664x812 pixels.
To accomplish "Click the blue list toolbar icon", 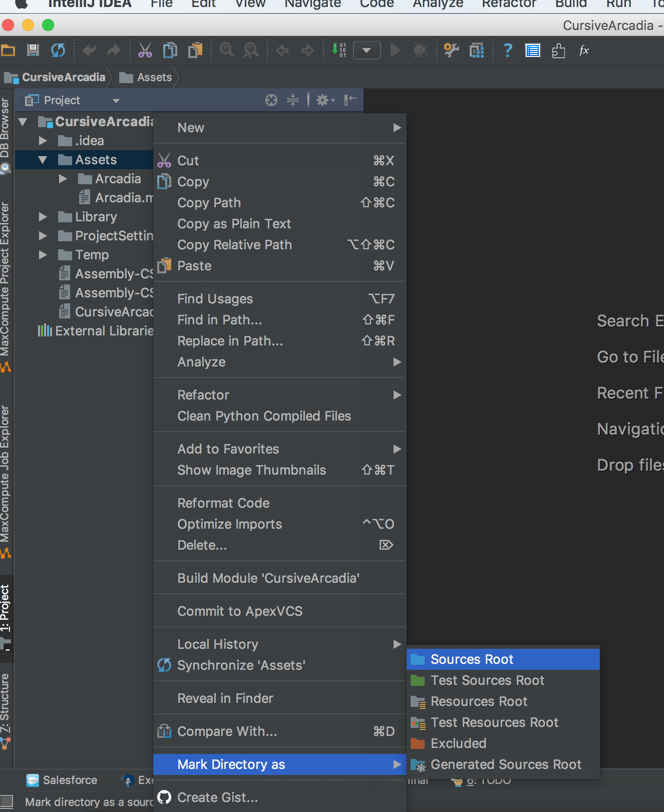I will pos(533,51).
